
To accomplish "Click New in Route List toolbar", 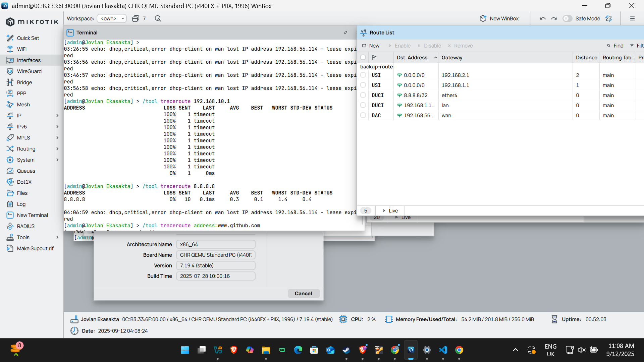I will click(x=371, y=46).
